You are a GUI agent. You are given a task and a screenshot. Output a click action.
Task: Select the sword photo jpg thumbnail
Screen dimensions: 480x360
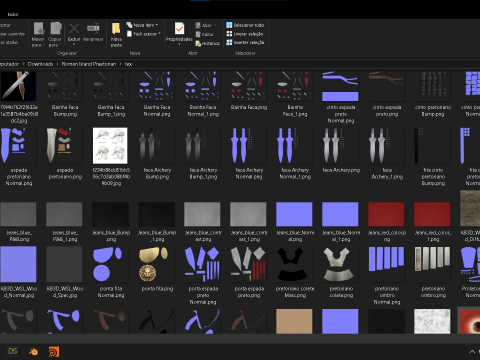pyautogui.click(x=18, y=86)
